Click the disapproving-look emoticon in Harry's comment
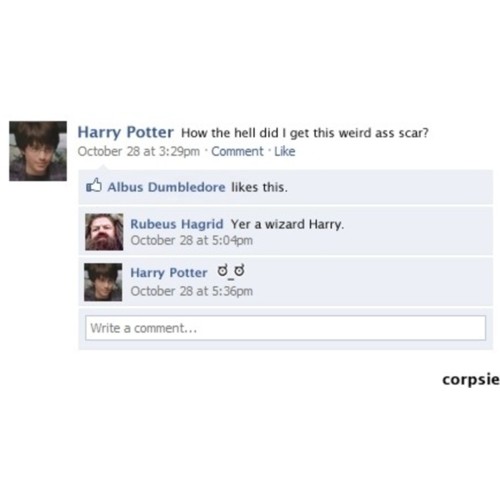The height and width of the screenshot is (500, 500). pos(231,271)
